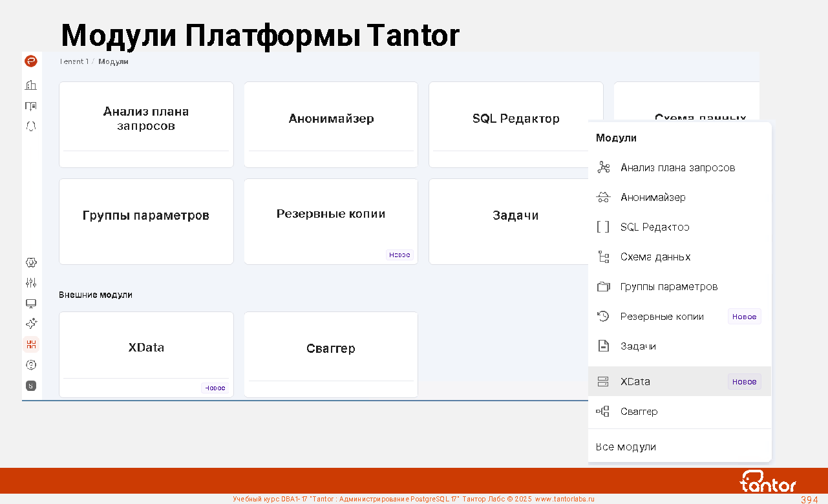Screen dimensions: 828x504
Task: Click the open book icon in sidebar
Action: point(31,105)
